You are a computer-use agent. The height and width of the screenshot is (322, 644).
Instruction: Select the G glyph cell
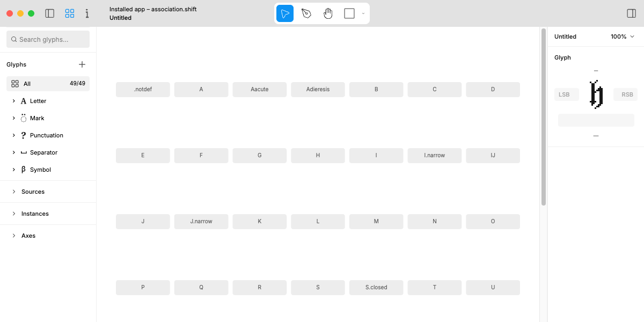260,156
